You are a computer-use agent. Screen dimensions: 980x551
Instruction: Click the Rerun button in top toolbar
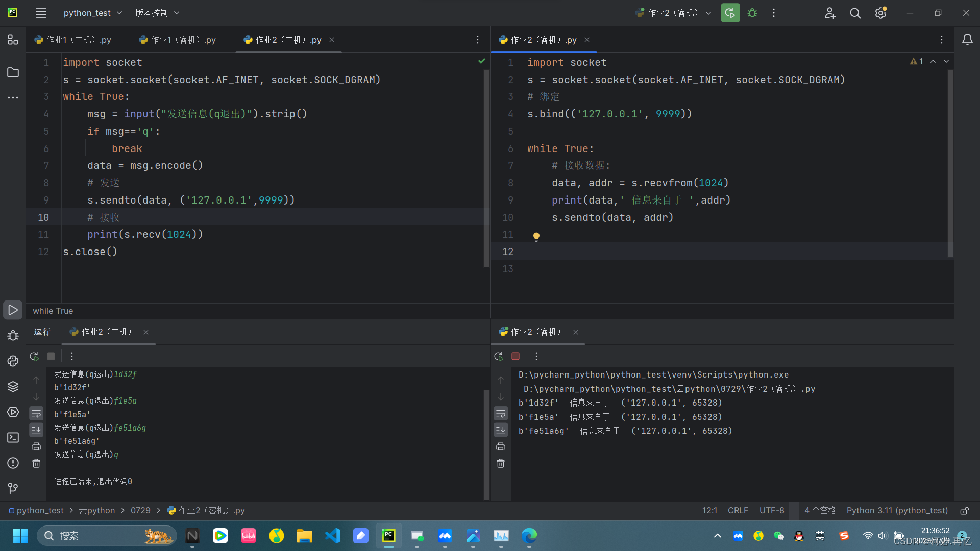click(x=730, y=13)
